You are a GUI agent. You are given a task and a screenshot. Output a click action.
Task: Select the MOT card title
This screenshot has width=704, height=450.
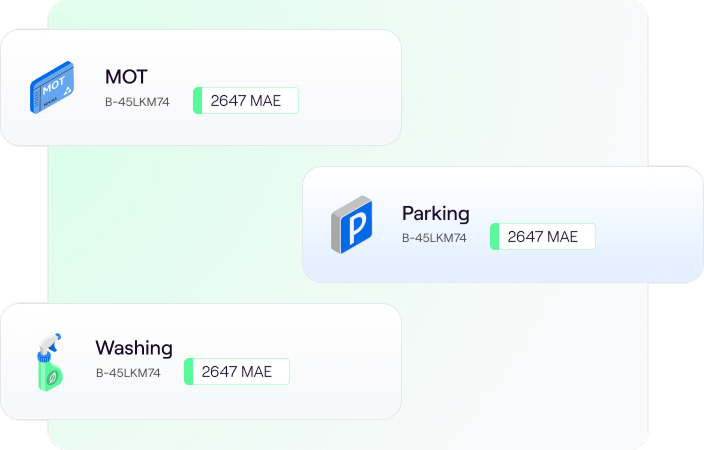(x=127, y=76)
